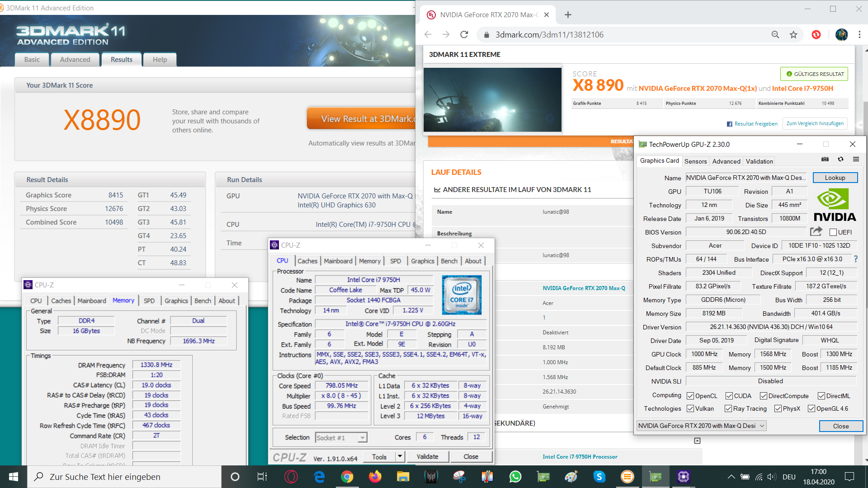Open the GPU-Z hamburger menu

[x=856, y=159]
